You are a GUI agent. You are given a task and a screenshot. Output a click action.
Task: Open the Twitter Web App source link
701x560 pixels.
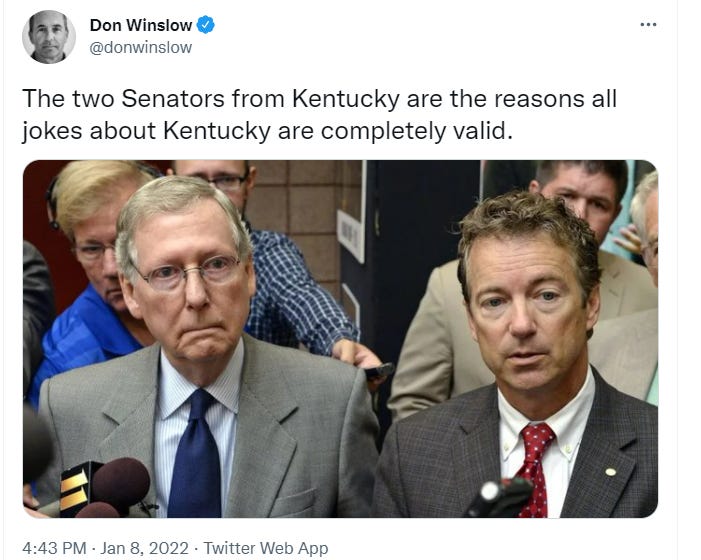(266, 548)
